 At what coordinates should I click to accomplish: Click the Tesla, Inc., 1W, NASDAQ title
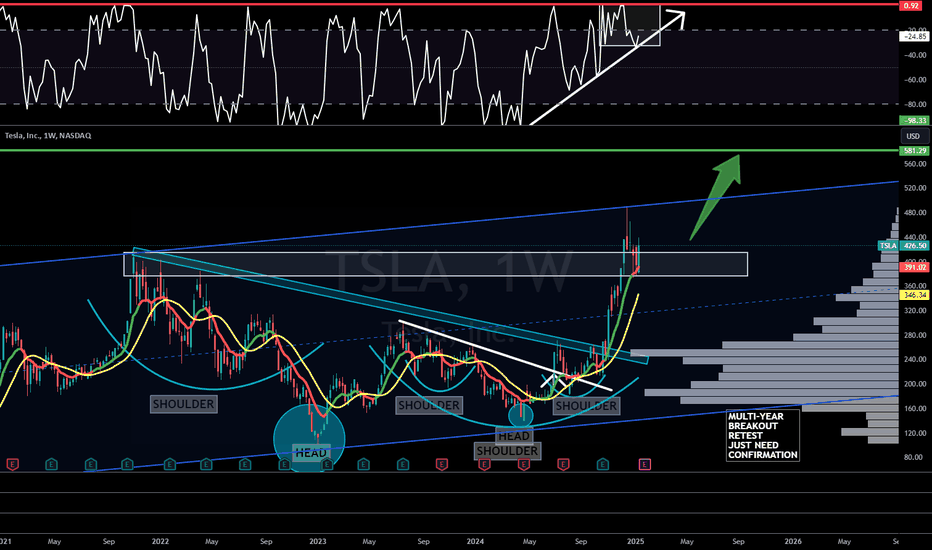[48, 136]
